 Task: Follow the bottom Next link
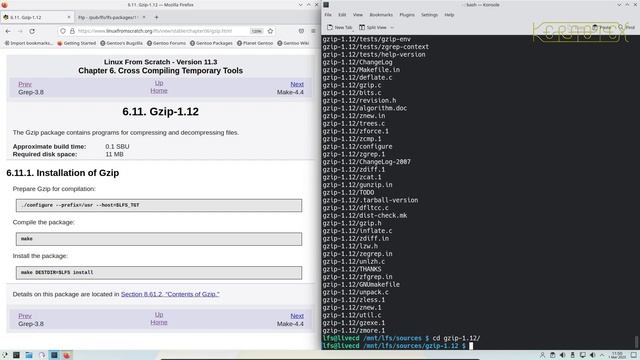[297, 316]
